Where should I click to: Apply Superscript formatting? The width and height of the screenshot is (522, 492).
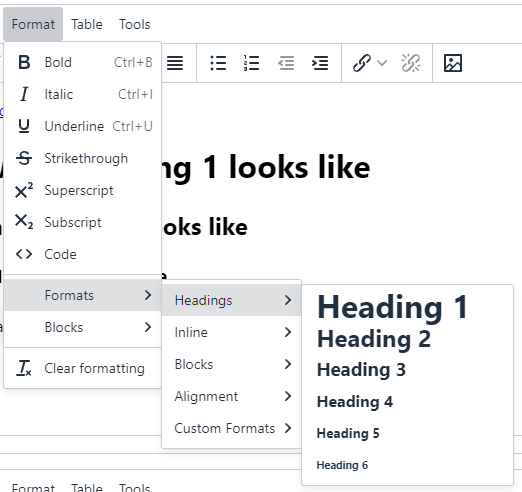(x=83, y=190)
